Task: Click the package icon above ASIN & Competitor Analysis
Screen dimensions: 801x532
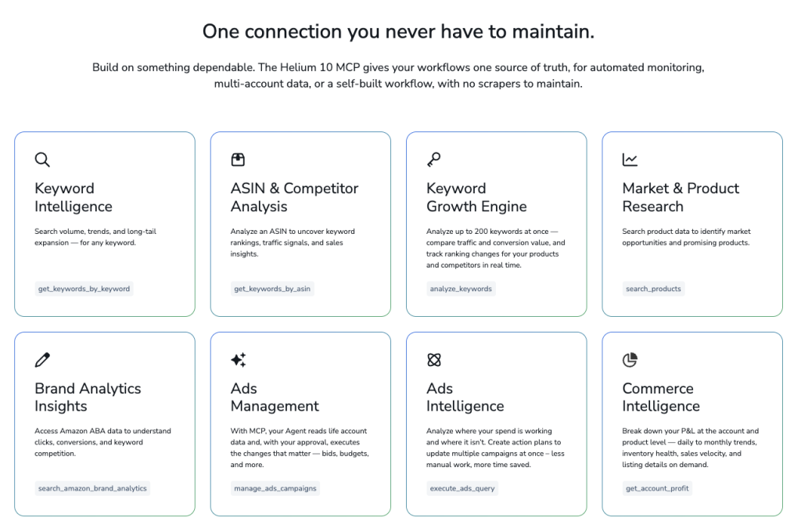Action: (x=238, y=160)
